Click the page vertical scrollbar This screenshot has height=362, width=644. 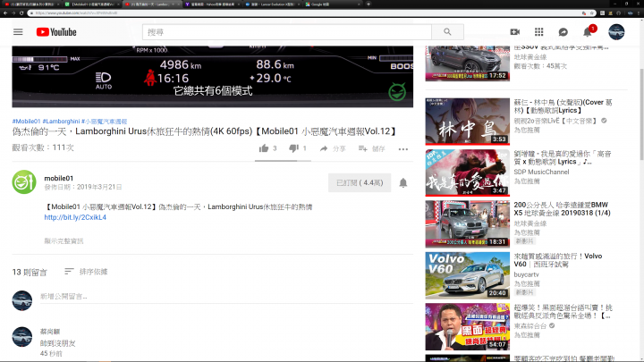(x=641, y=115)
